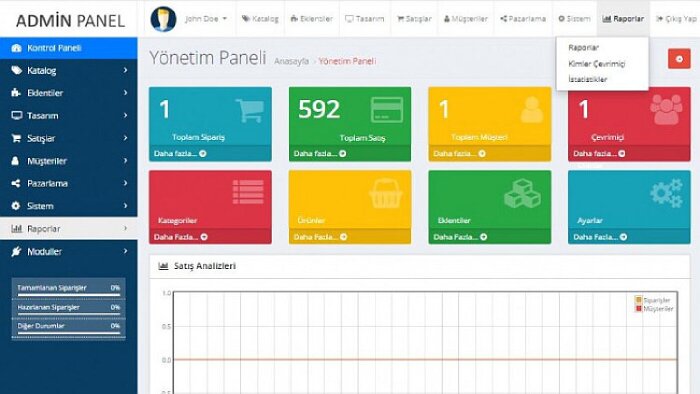Click the list icon on Kategoriler card

click(x=248, y=192)
